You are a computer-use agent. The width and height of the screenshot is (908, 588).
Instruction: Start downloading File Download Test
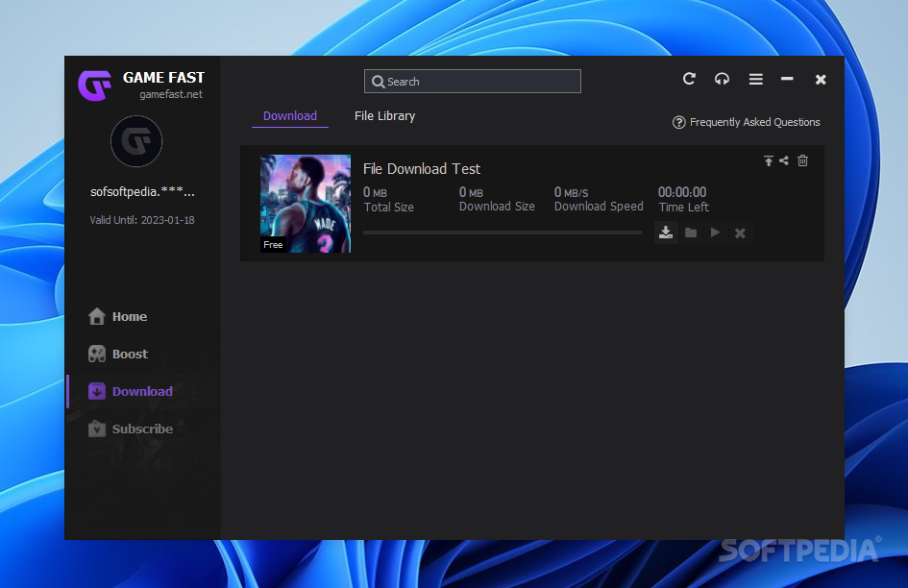[666, 233]
